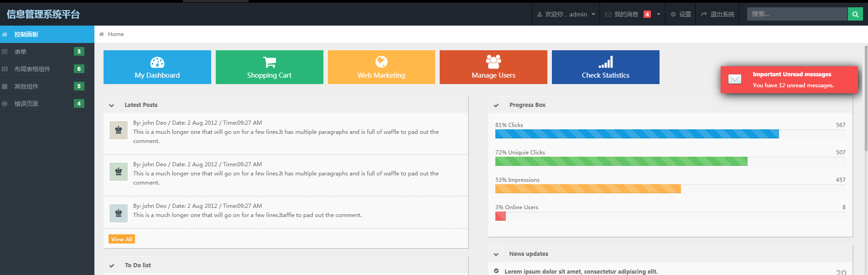Viewport: 868px width, 275px height.
Task: Click the envelope icon in notification
Action: [x=735, y=79]
